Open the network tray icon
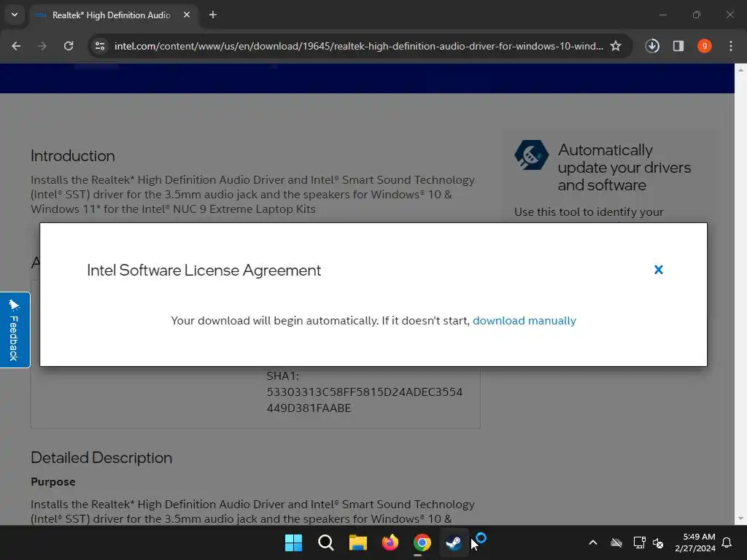The width and height of the screenshot is (747, 560). [x=639, y=542]
